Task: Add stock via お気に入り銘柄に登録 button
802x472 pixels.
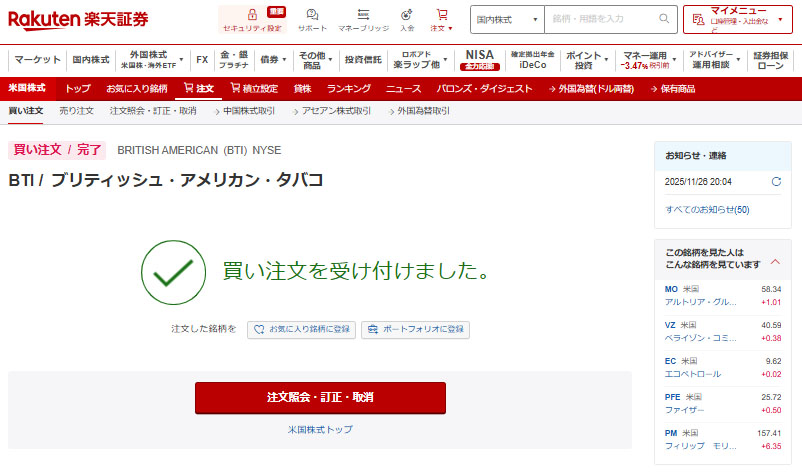Action: (301, 329)
